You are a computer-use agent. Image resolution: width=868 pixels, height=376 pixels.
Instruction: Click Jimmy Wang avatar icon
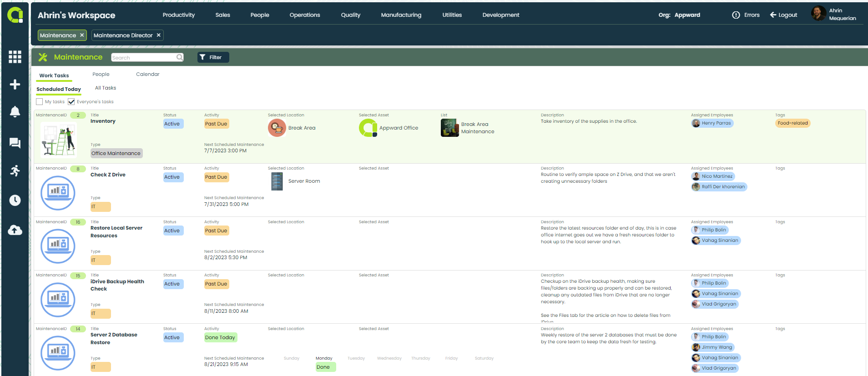point(696,347)
